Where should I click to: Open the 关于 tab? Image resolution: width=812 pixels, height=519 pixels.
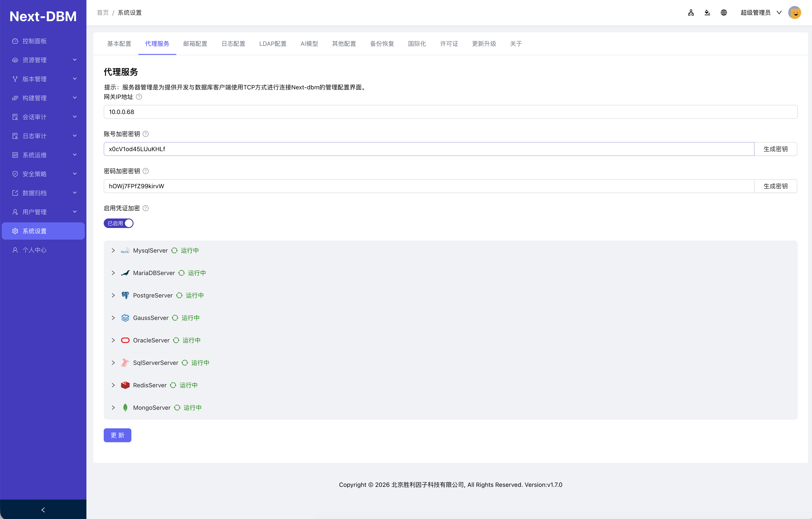[516, 44]
